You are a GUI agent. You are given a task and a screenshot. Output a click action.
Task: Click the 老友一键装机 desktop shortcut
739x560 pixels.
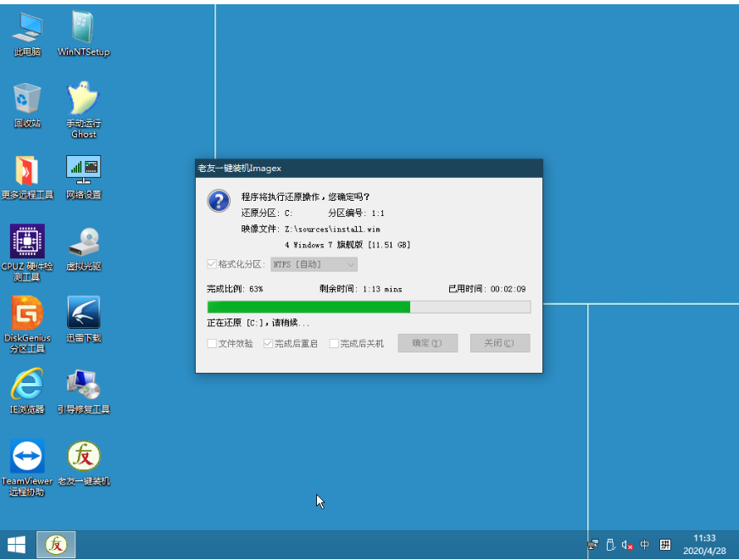click(83, 457)
